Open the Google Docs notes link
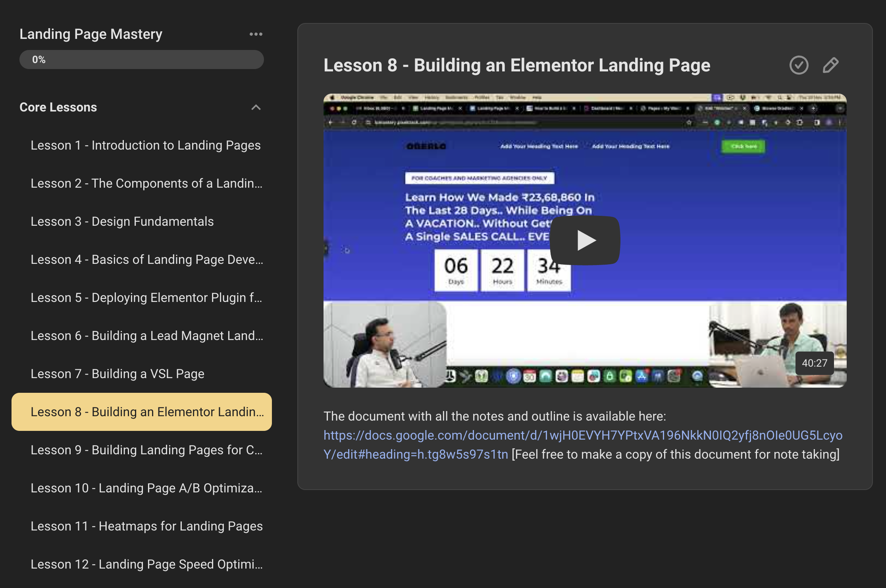This screenshot has height=588, width=886. 582,435
